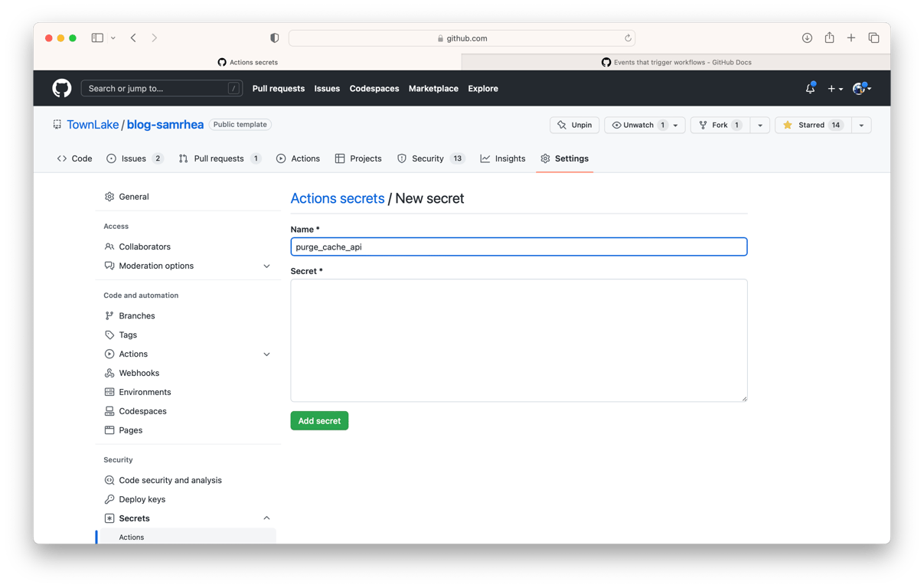This screenshot has width=924, height=588.
Task: Open the Projects repository tab
Action: click(358, 158)
